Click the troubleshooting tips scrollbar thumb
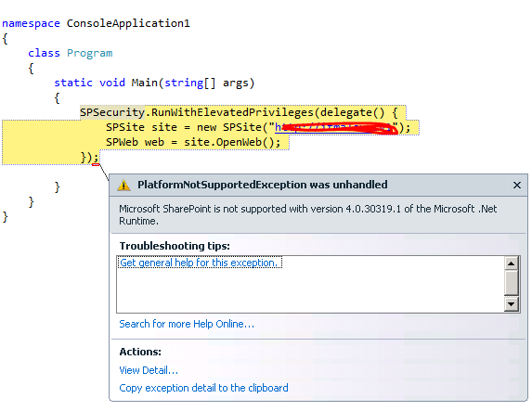 511,283
